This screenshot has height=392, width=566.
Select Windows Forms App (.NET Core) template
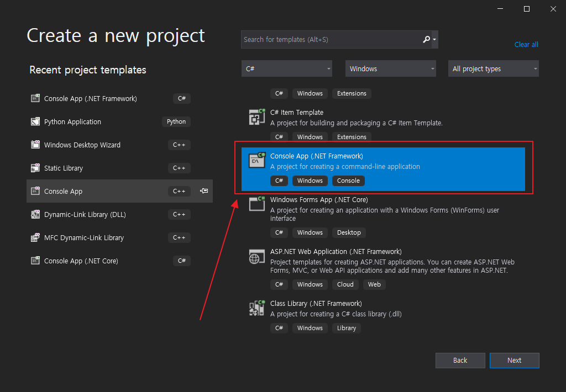point(384,216)
